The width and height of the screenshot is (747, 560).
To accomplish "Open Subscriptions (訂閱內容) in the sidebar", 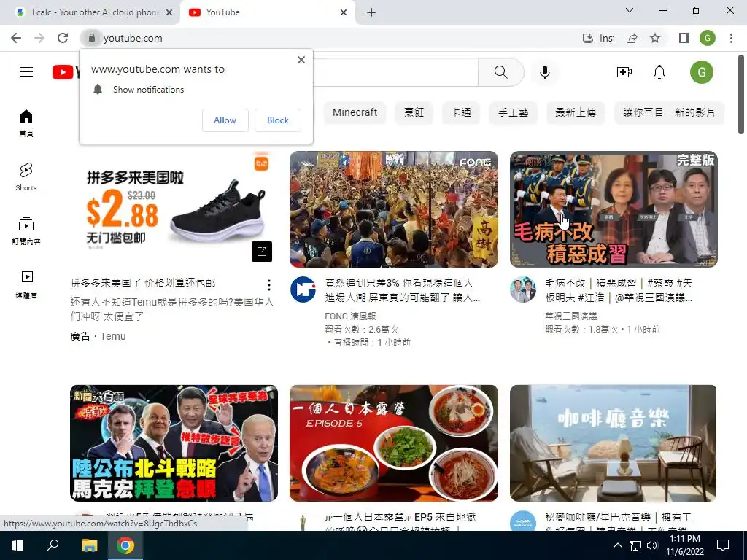I will pos(26,230).
